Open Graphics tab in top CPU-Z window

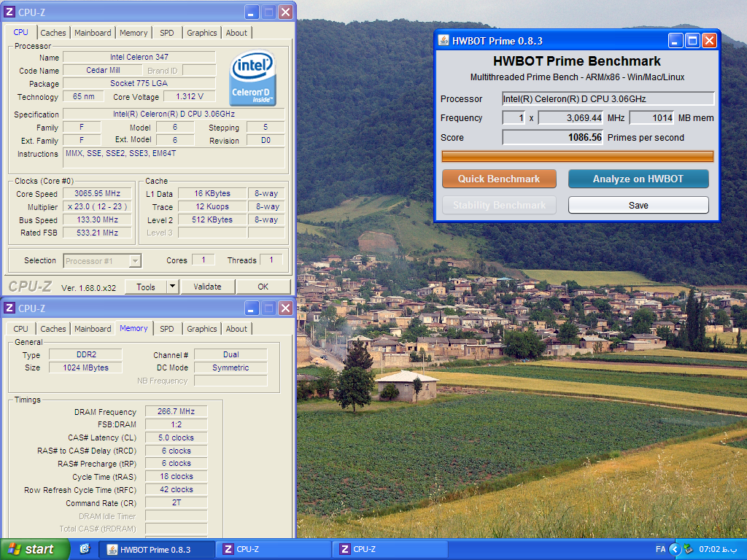click(x=201, y=33)
